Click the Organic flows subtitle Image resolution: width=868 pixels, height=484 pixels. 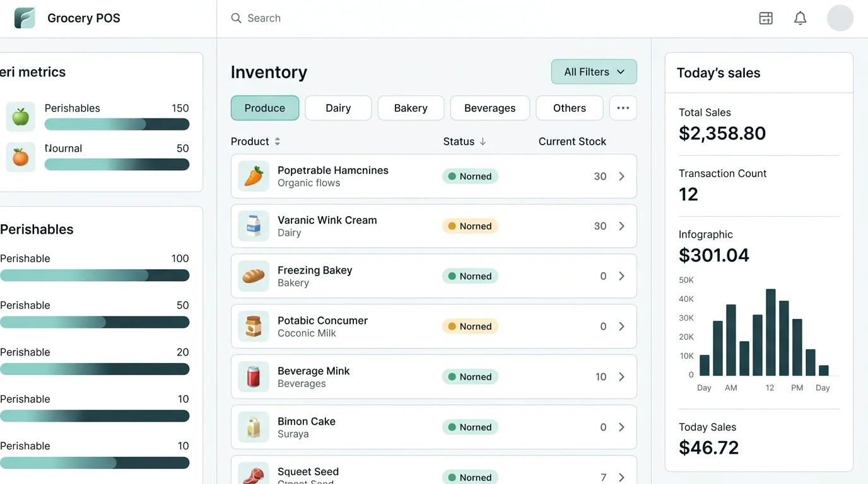(309, 183)
